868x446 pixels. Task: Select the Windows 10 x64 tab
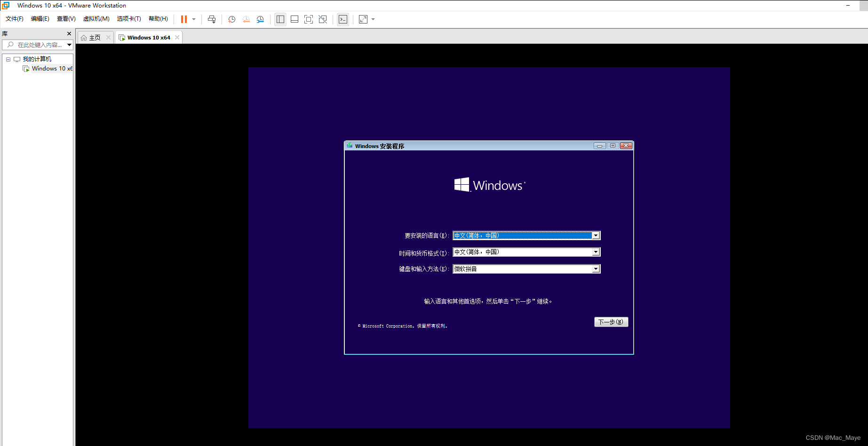(149, 38)
